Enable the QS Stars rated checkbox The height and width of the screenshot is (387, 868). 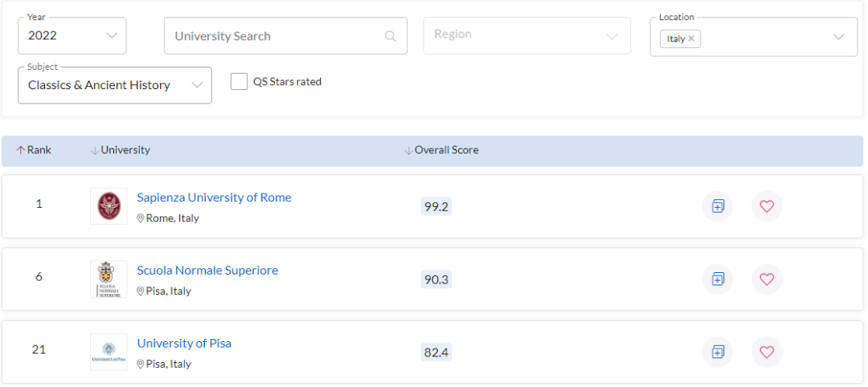point(239,82)
